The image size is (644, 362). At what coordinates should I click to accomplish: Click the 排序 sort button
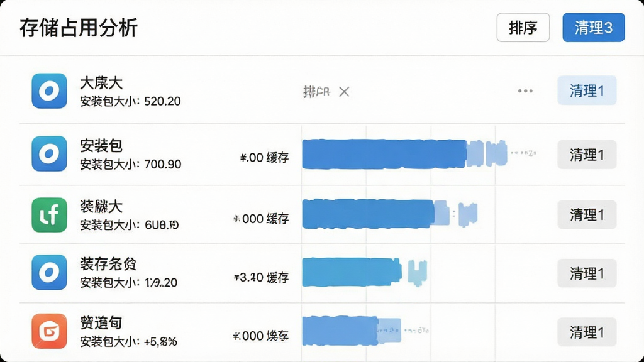pos(523,28)
